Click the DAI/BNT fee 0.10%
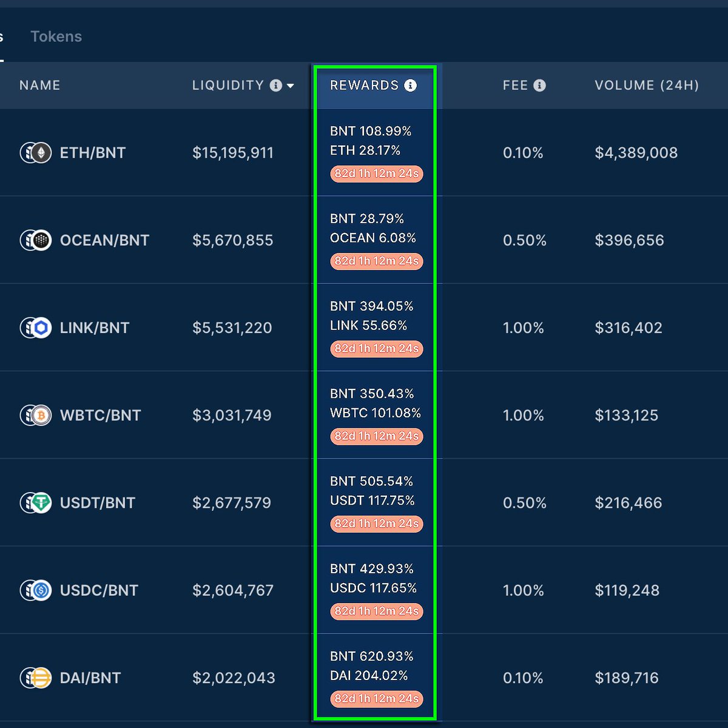Image resolution: width=728 pixels, height=728 pixels. point(523,678)
